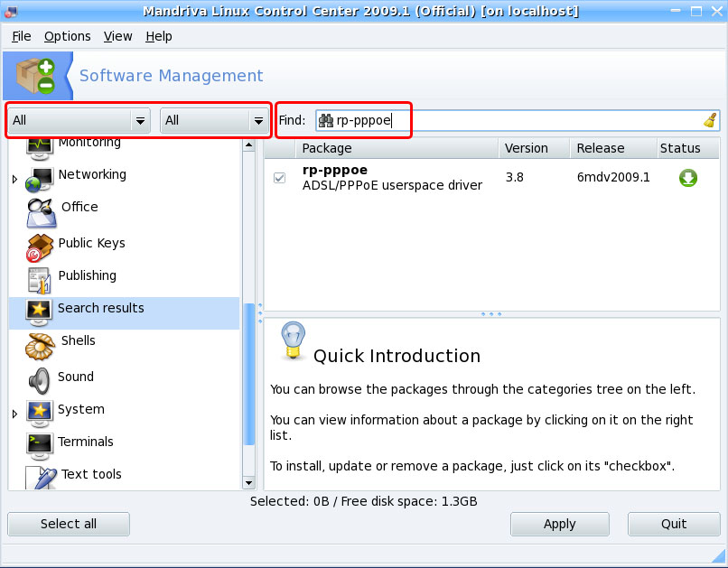Select the Office category
The height and width of the screenshot is (568, 728).
tap(79, 207)
